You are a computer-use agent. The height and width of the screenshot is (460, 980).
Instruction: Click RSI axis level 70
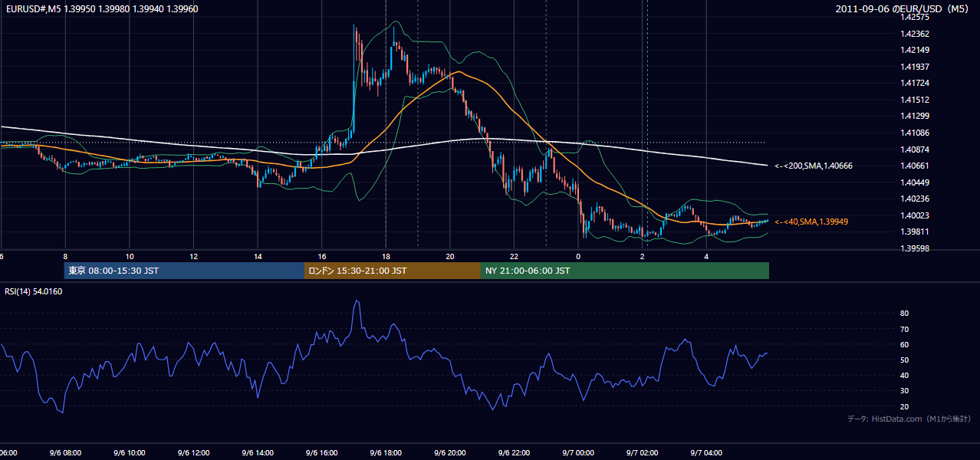905,329
